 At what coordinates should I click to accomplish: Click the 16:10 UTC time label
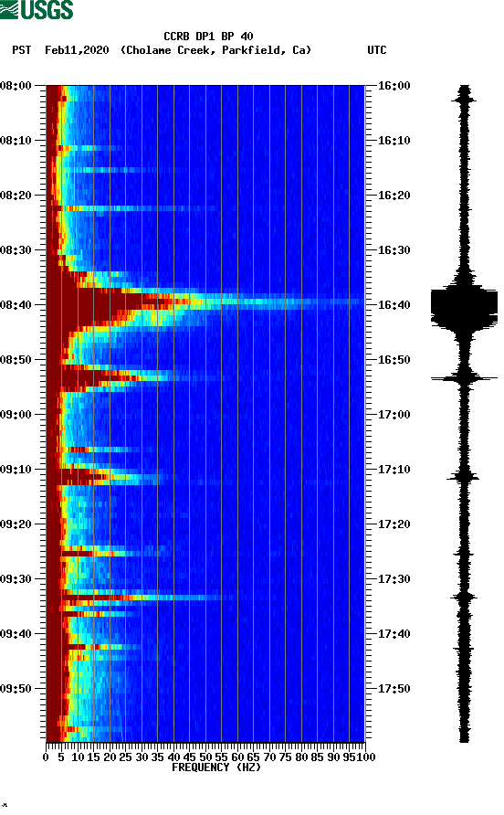[x=394, y=141]
